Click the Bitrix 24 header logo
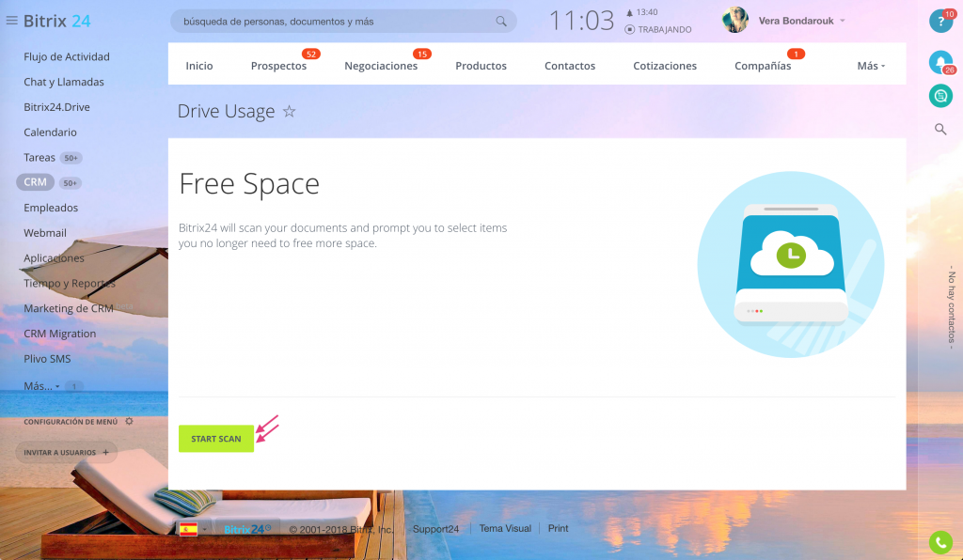Image resolution: width=963 pixels, height=560 pixels. click(56, 21)
